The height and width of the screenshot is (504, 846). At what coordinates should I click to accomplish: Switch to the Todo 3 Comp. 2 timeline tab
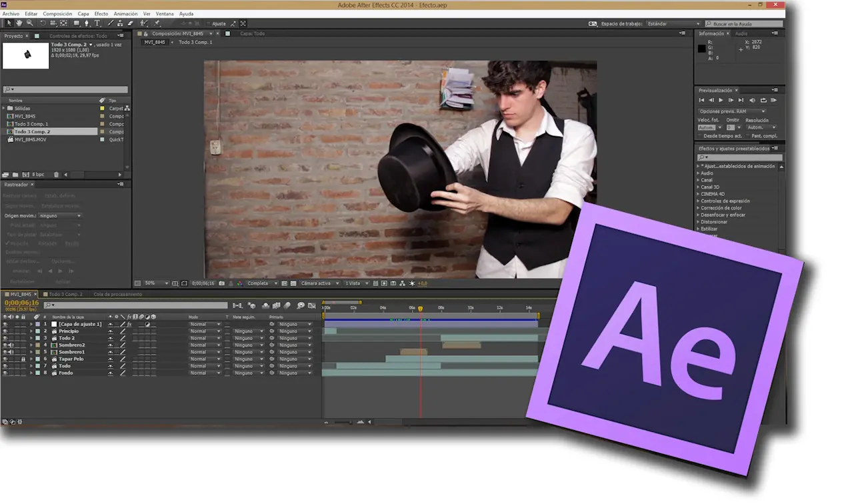65,294
